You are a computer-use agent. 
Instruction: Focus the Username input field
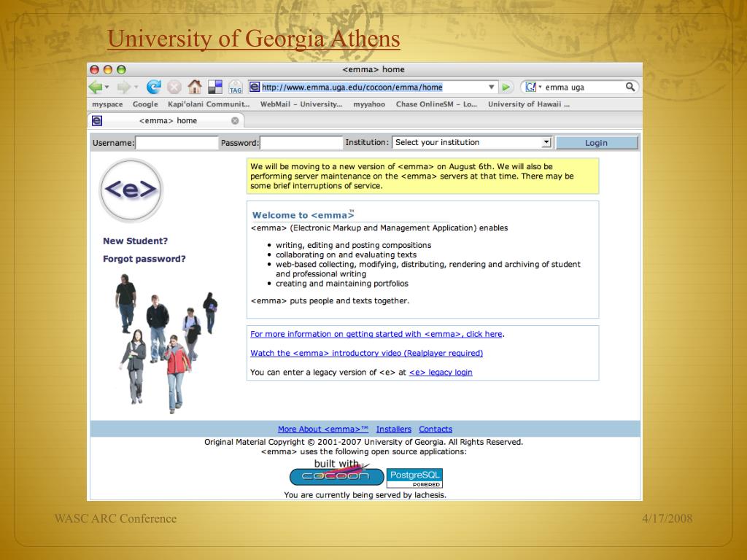177,143
